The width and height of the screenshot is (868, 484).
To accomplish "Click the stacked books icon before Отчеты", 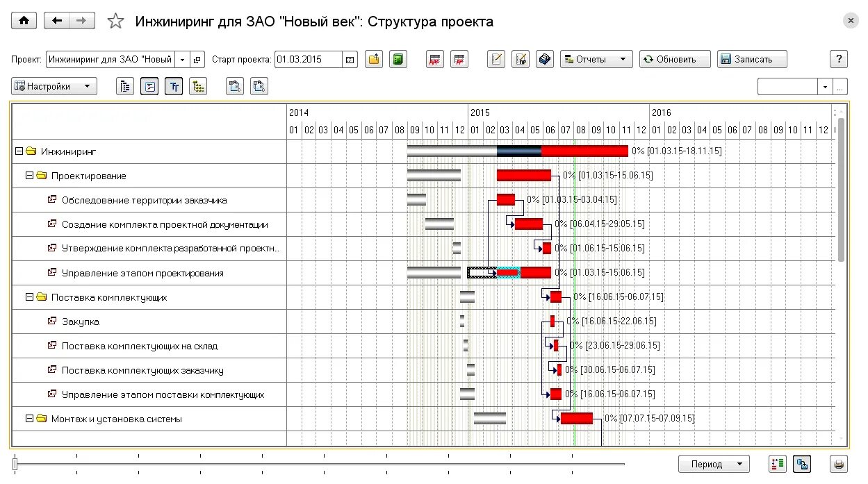I will [545, 60].
